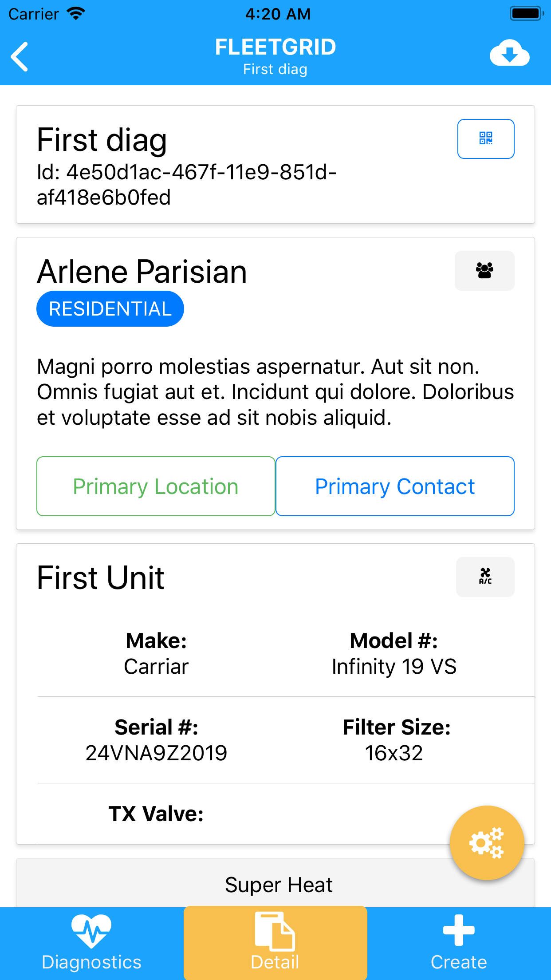Tap the First diag card title
551x980 pixels.
click(102, 140)
